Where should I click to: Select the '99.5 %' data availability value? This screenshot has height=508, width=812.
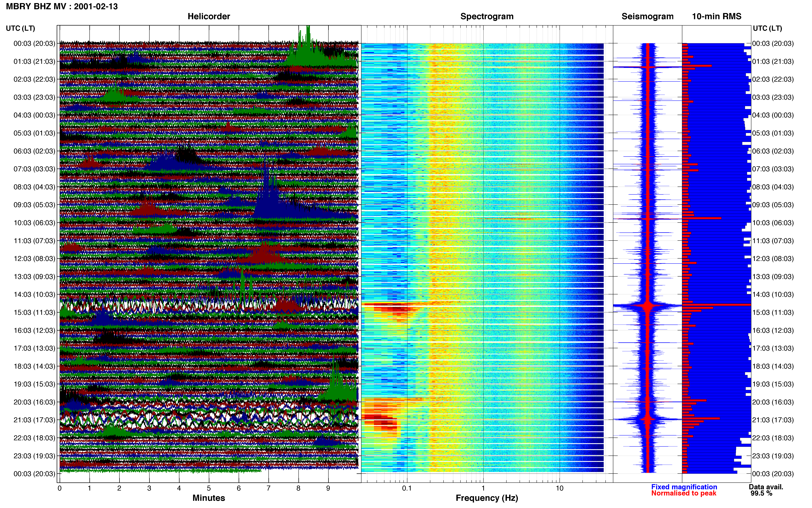(x=761, y=493)
